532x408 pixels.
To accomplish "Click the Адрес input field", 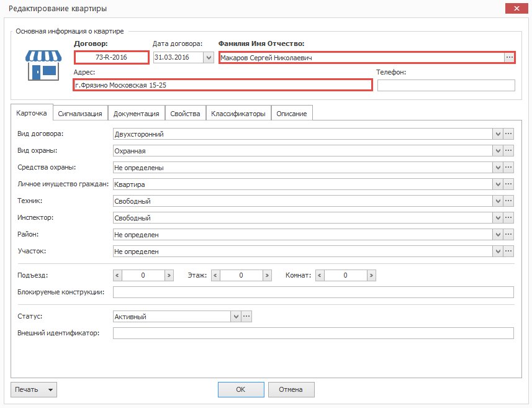I will [223, 85].
